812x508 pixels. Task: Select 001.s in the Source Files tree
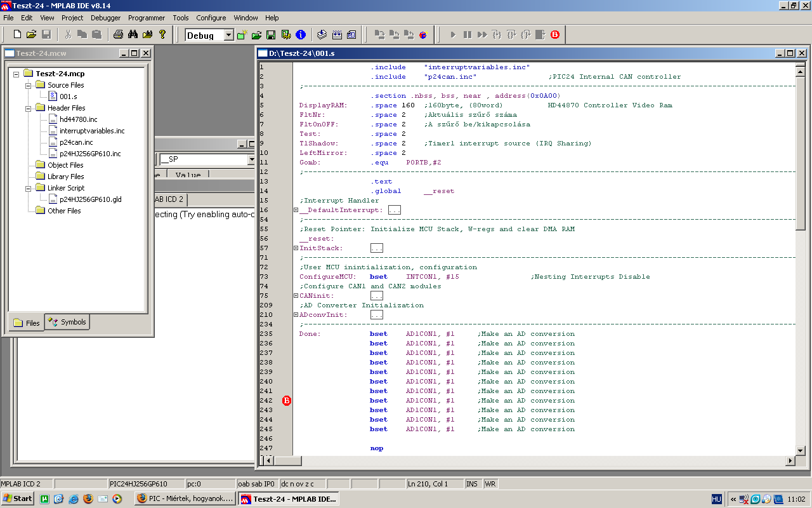[68, 97]
